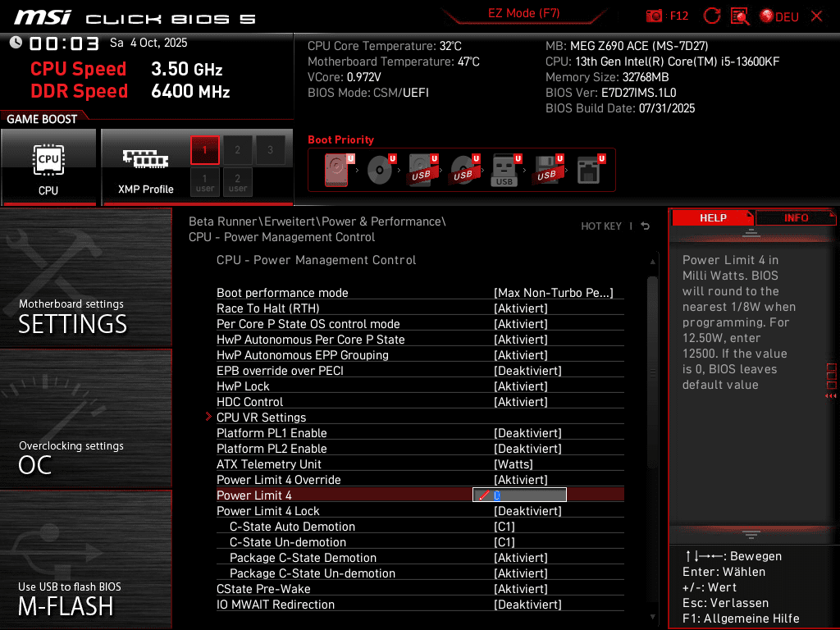Select XMP user profile 2
Image resolution: width=840 pixels, height=630 pixels.
237,183
